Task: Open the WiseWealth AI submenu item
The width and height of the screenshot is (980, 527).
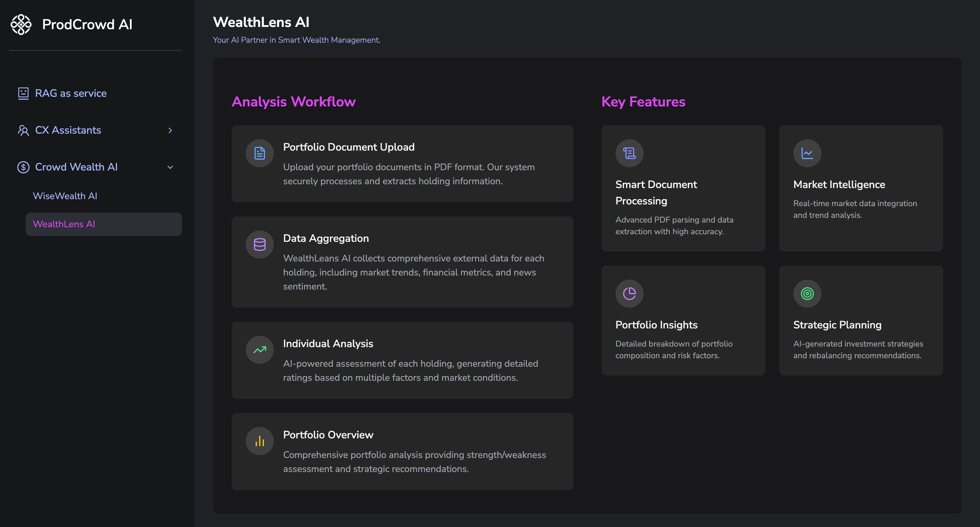Action: click(65, 196)
